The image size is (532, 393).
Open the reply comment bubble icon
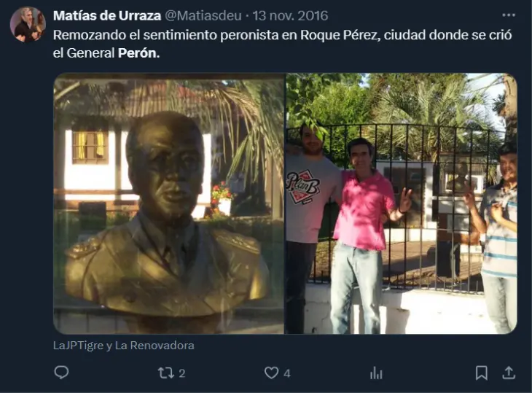[x=61, y=373]
